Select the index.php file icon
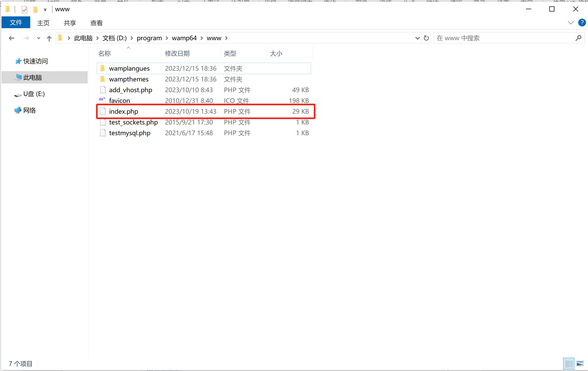 [x=103, y=111]
